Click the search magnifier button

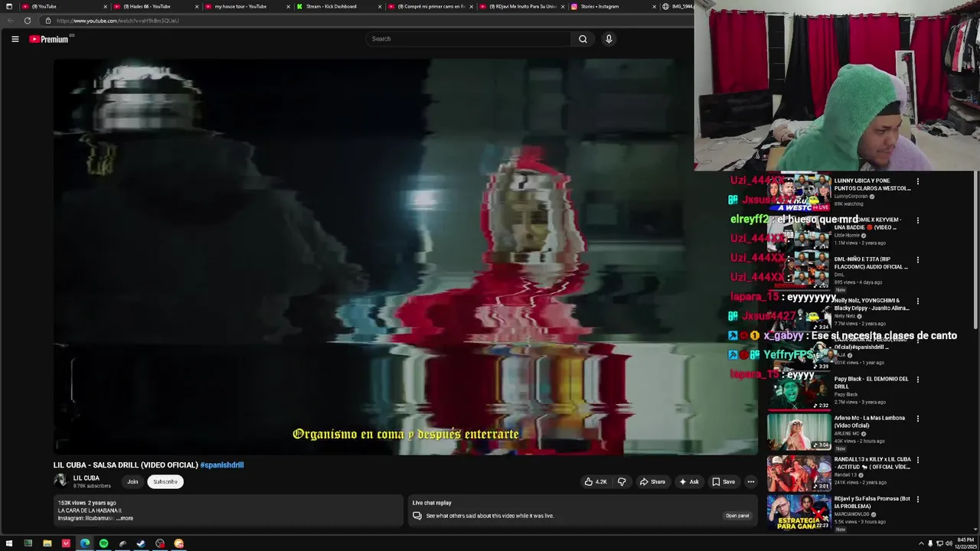[583, 39]
